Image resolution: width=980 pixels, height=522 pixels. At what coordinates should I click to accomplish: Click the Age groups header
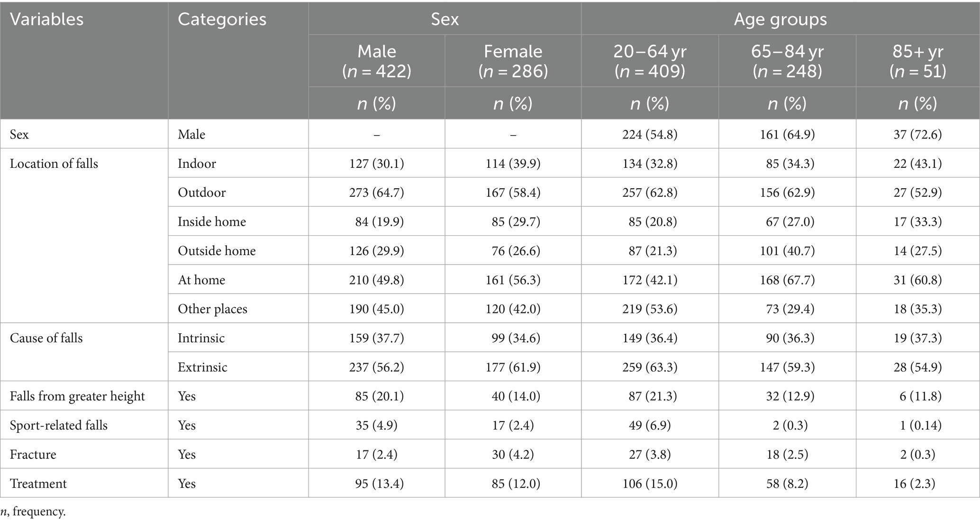click(x=780, y=19)
